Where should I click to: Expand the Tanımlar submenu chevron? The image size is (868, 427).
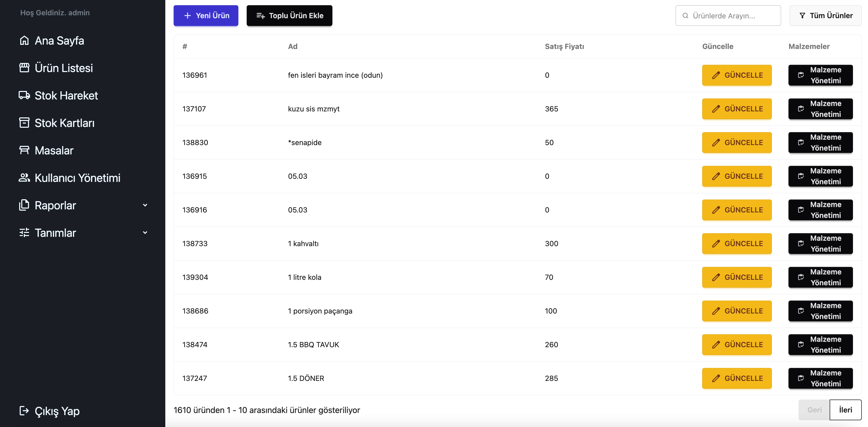click(x=145, y=232)
